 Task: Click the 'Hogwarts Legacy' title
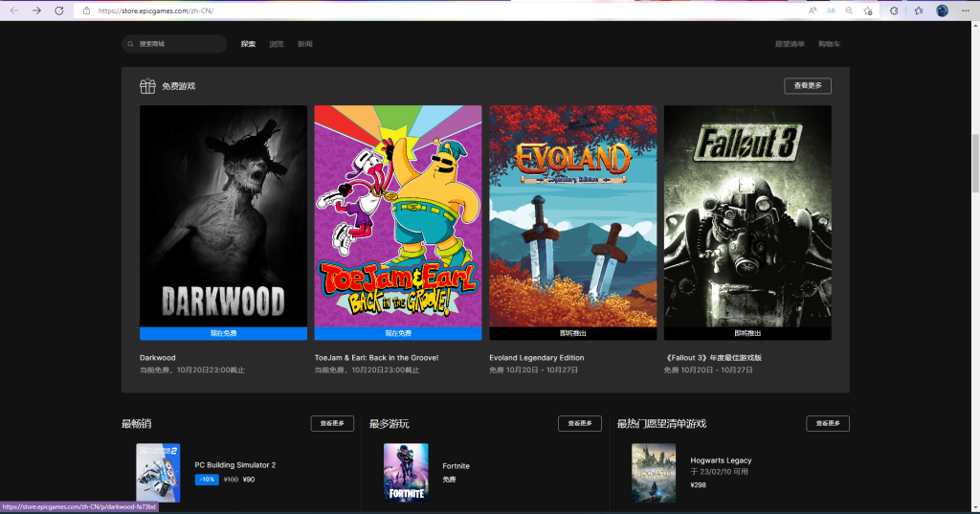(x=721, y=460)
